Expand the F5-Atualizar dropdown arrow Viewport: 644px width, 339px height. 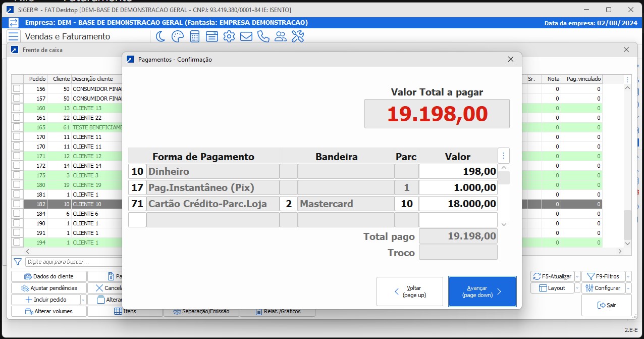tap(577, 276)
